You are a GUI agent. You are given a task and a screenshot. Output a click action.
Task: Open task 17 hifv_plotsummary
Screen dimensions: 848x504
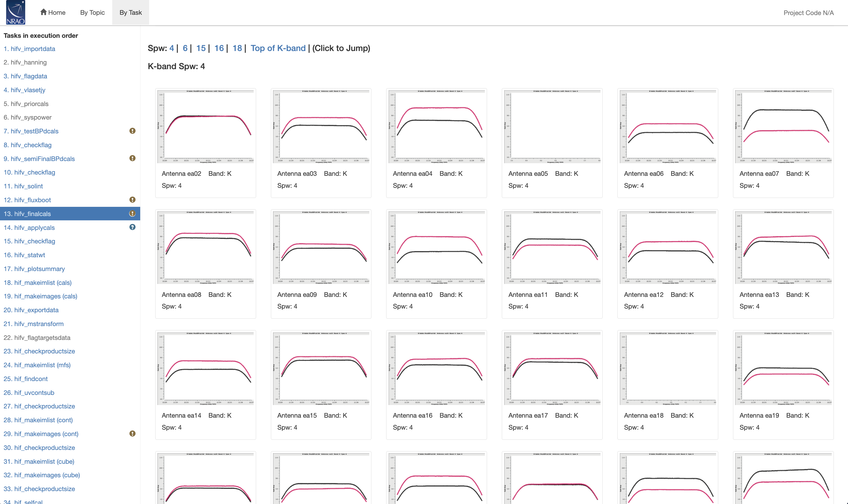click(x=34, y=269)
